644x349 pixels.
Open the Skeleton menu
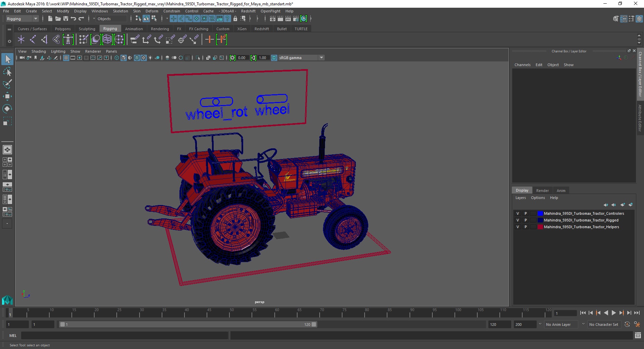tap(120, 11)
